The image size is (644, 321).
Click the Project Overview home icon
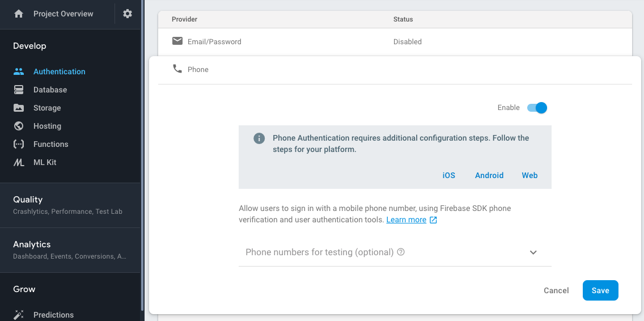coord(19,14)
